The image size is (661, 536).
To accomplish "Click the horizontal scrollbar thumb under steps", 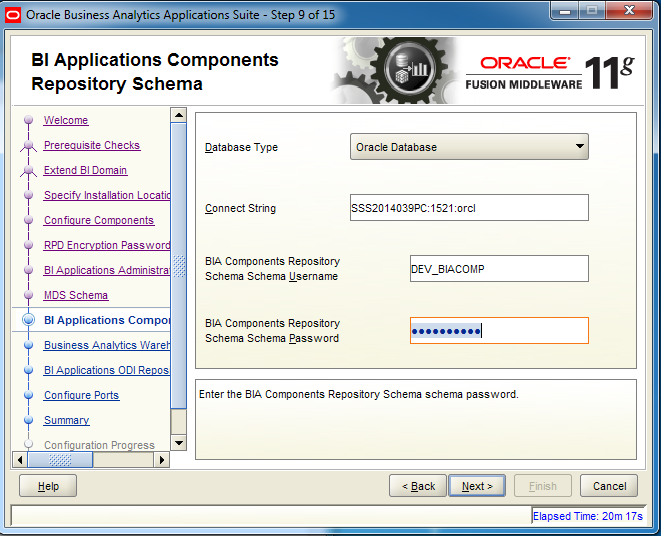I will click(x=60, y=460).
